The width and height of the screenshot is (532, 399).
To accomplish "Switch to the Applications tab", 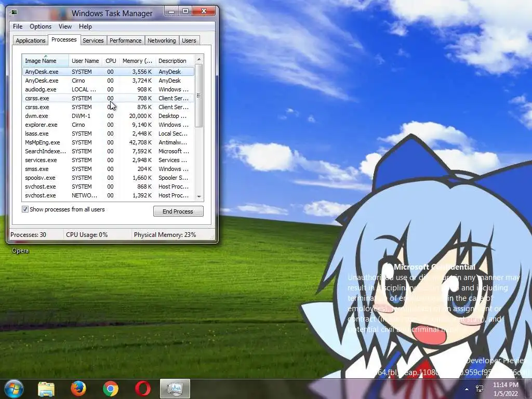I will tap(31, 41).
